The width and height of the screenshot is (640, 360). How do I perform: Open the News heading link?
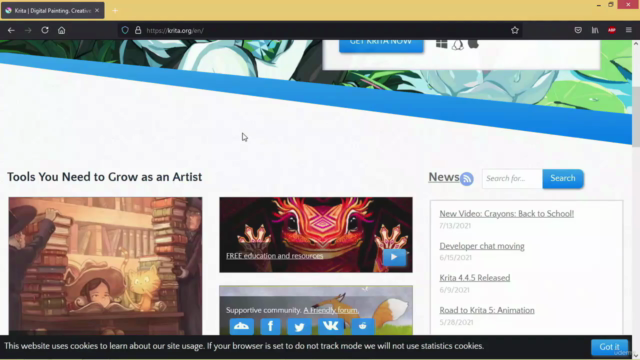click(444, 177)
